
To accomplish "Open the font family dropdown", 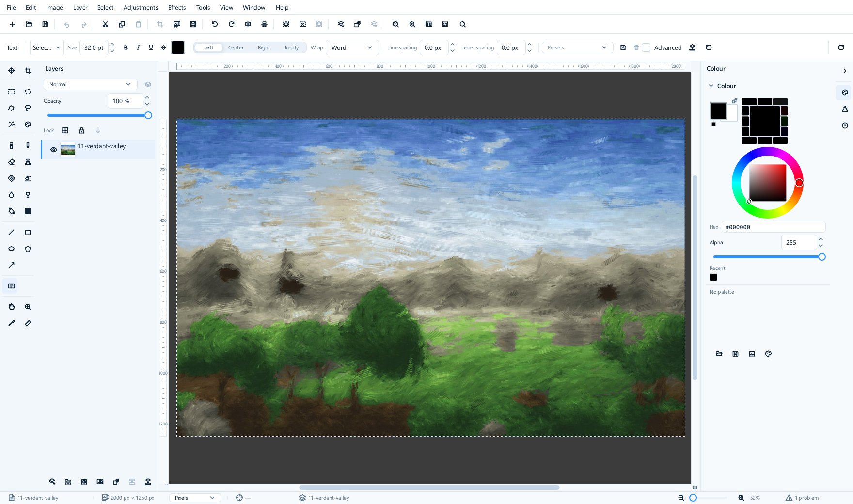I will pos(47,47).
